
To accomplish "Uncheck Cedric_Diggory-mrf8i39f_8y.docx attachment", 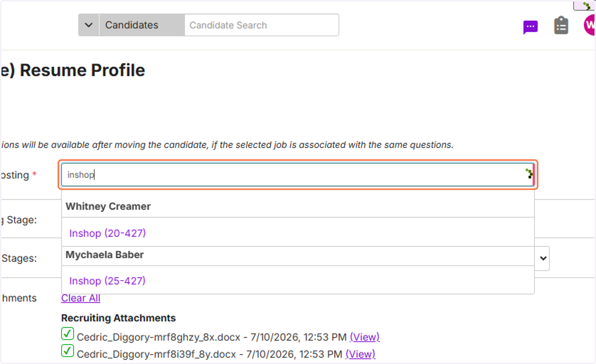I will (68, 351).
